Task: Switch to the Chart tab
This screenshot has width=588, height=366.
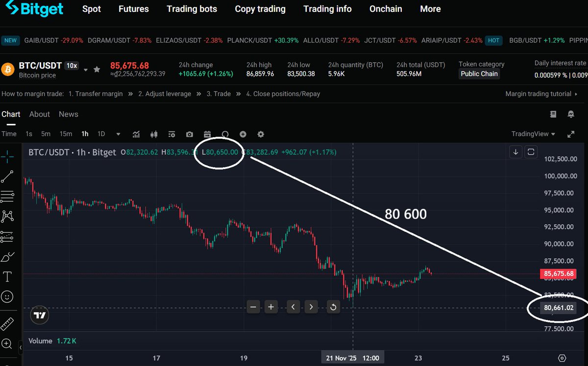Action: coord(11,114)
